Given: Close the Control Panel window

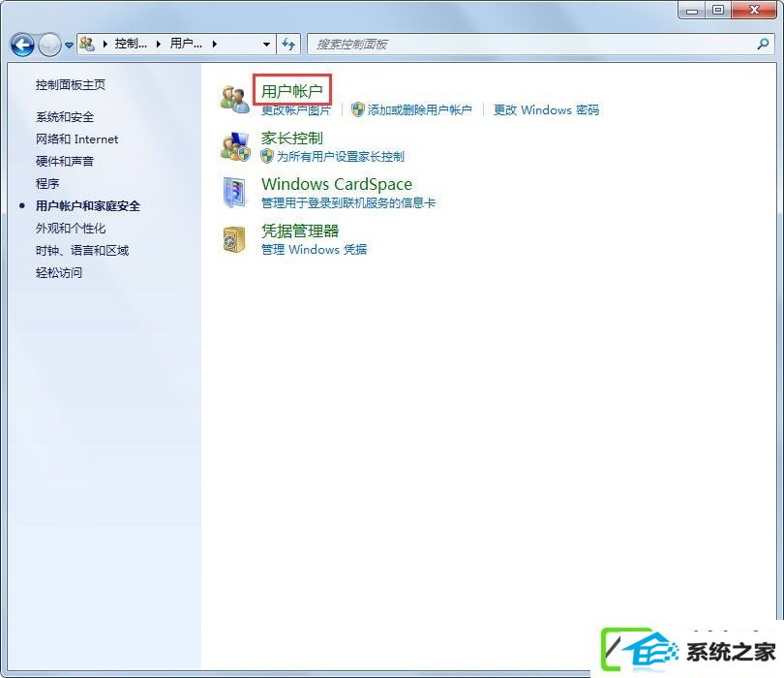Looking at the screenshot, I should coord(754,10).
